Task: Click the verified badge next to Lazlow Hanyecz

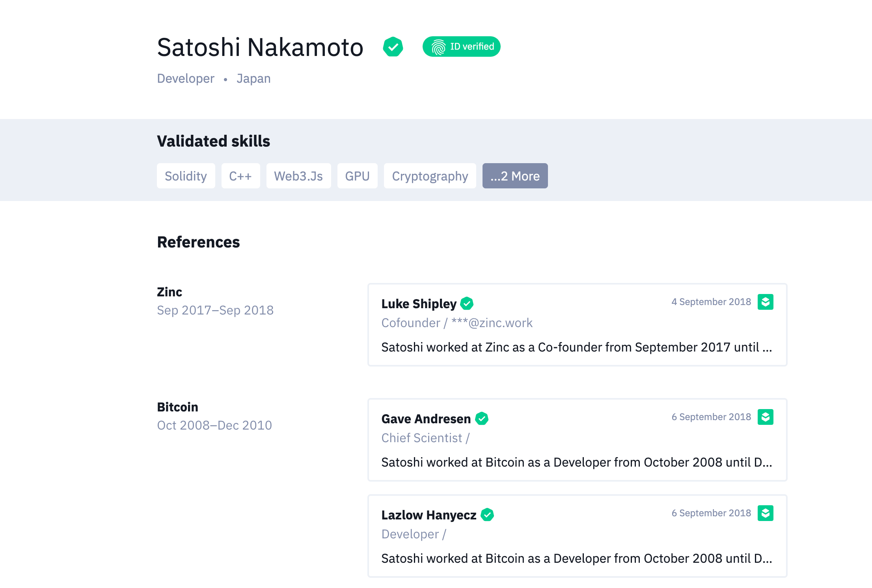Action: coord(487,515)
